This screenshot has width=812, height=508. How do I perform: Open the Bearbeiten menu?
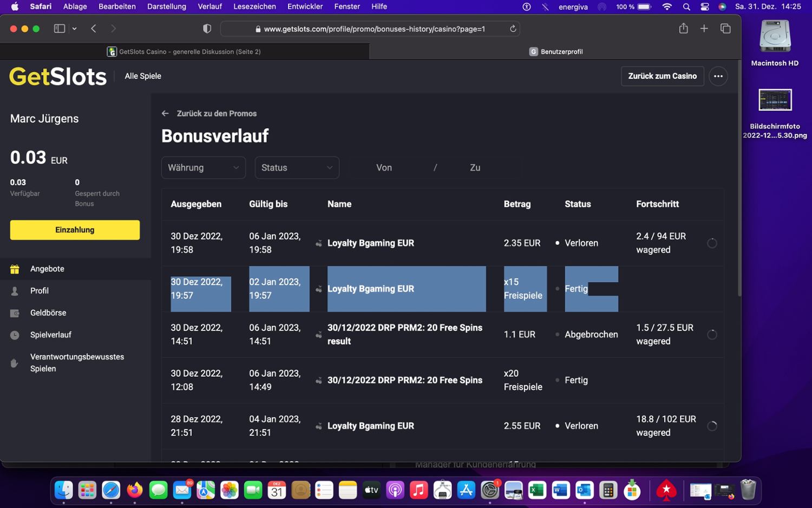117,6
